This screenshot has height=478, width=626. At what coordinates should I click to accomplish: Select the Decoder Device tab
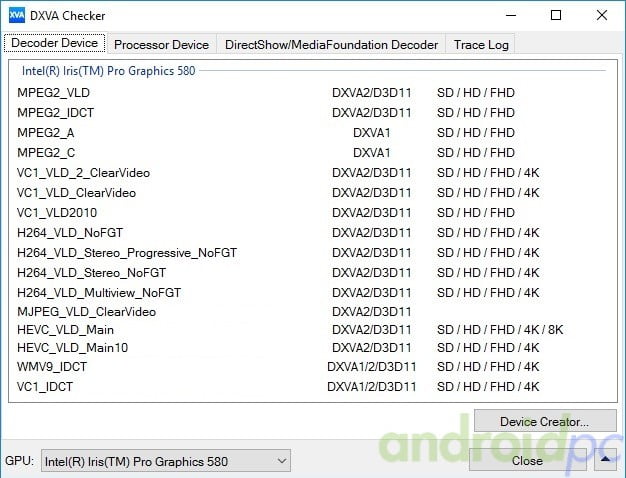point(55,43)
